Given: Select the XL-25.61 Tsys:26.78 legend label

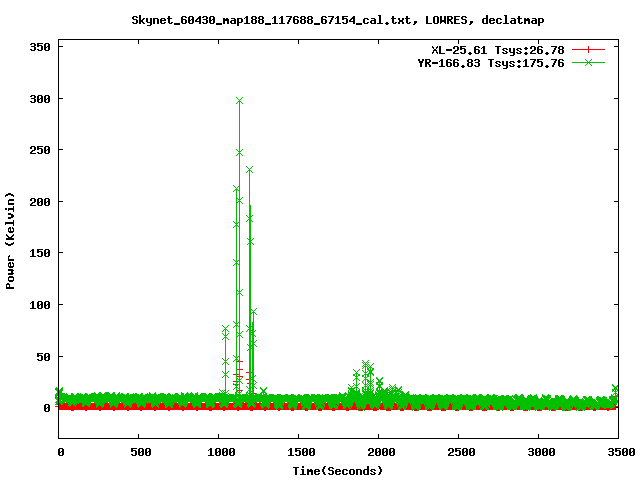Looking at the screenshot, I should pos(498,50).
